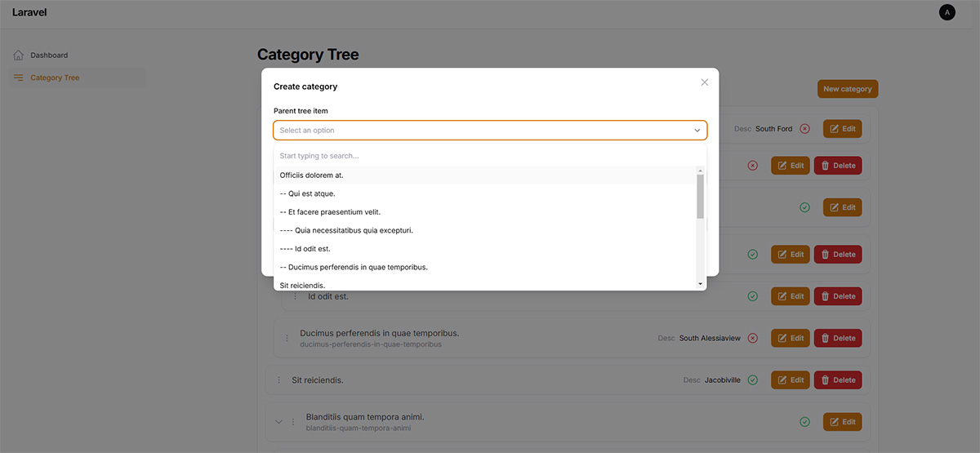The width and height of the screenshot is (980, 453).
Task: Close the Create category dialog
Action: point(705,82)
